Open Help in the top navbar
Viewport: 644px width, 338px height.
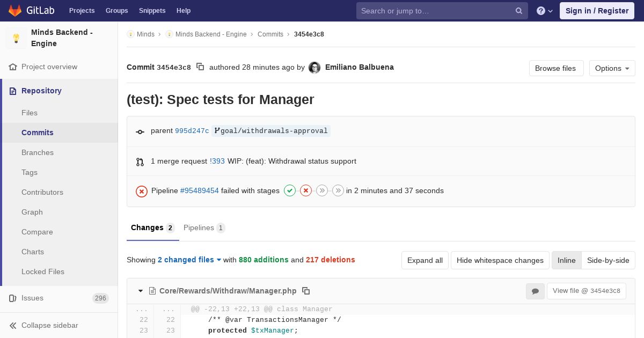pos(184,11)
